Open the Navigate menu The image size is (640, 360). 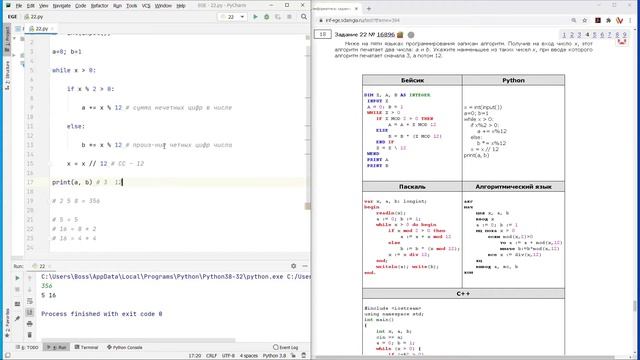tap(62, 6)
